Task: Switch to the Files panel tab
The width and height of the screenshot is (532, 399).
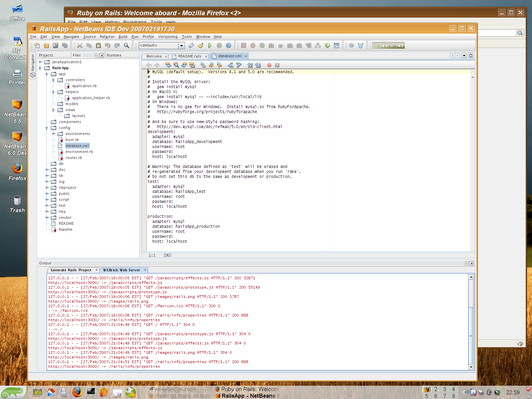Action: 77,55
